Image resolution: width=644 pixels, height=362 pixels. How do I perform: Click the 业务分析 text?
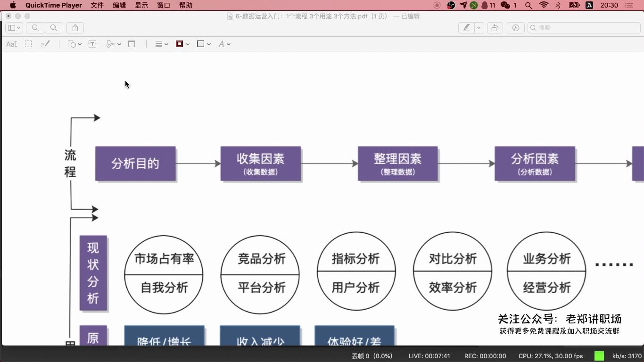[x=547, y=259]
